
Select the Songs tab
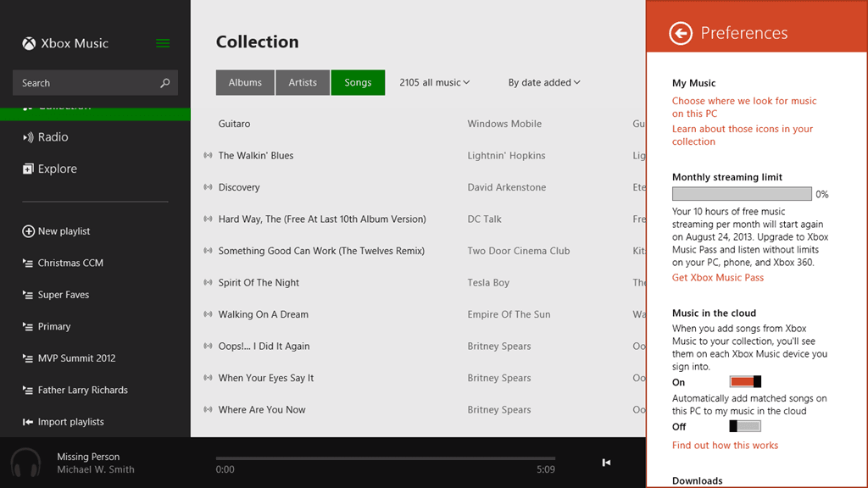(358, 83)
